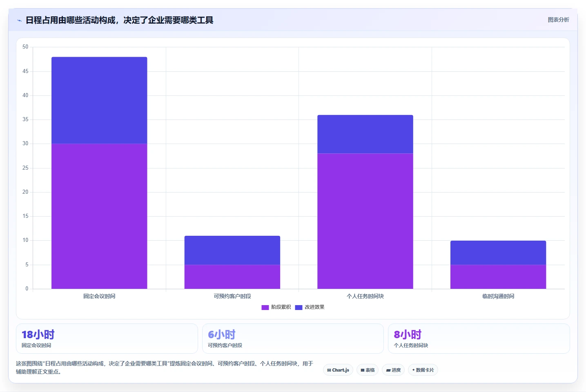The height and width of the screenshot is (392, 586).
Task: Click the y-axis value 50
Action: pyautogui.click(x=25, y=47)
